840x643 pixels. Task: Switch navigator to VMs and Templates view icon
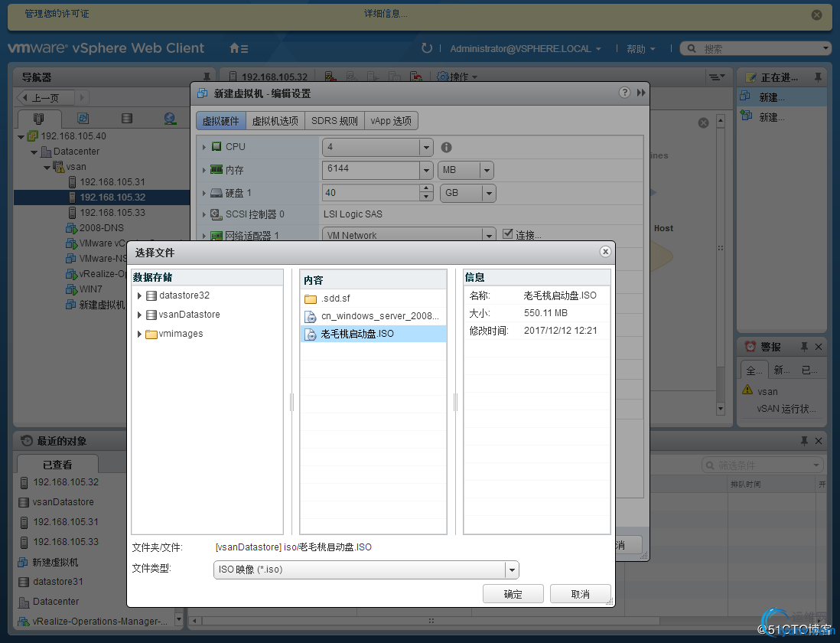(x=83, y=119)
